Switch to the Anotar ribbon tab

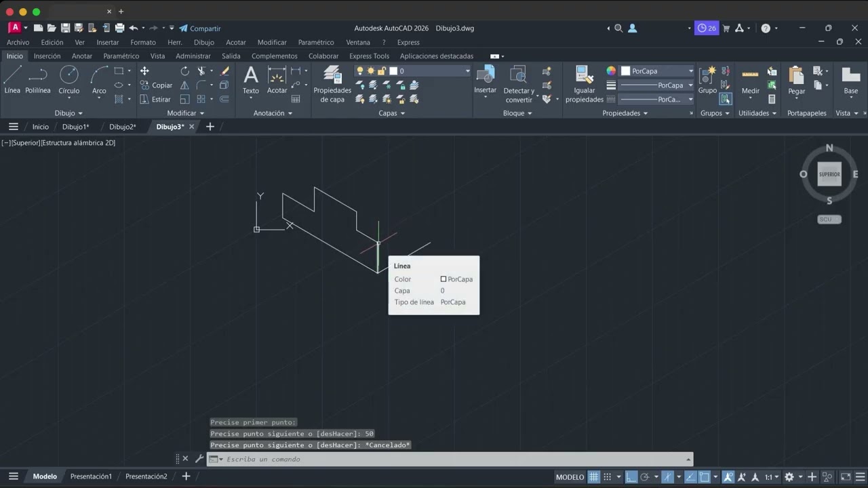pos(82,56)
